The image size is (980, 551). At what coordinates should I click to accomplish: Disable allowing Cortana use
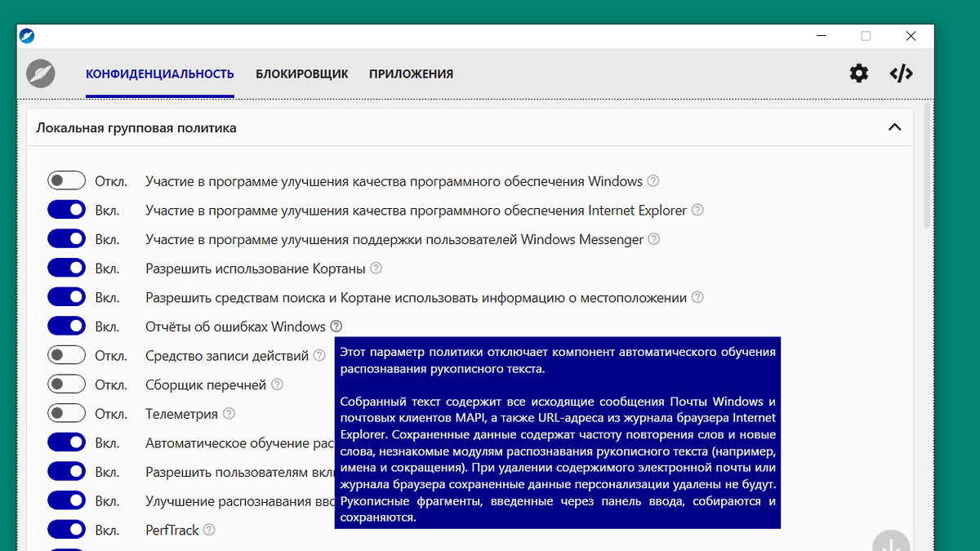point(67,269)
